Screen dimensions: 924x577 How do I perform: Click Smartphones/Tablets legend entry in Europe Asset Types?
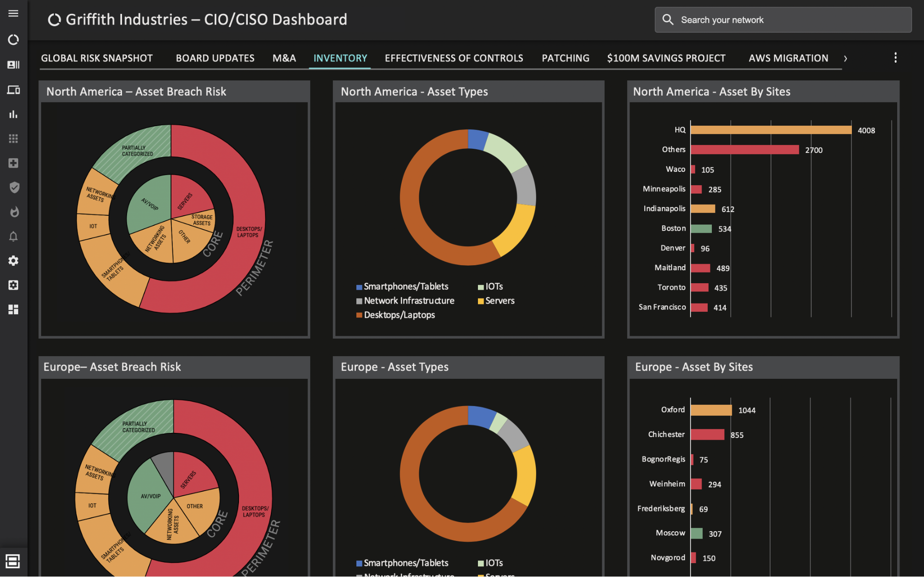(x=402, y=563)
